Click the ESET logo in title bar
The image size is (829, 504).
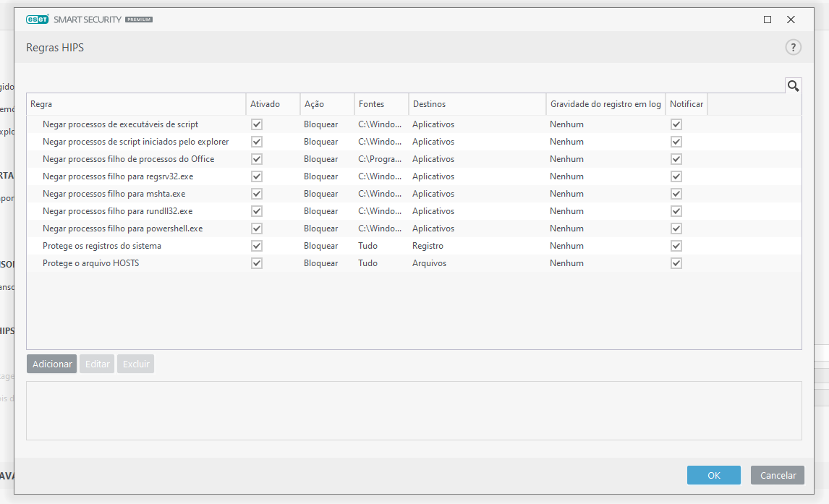(x=37, y=20)
